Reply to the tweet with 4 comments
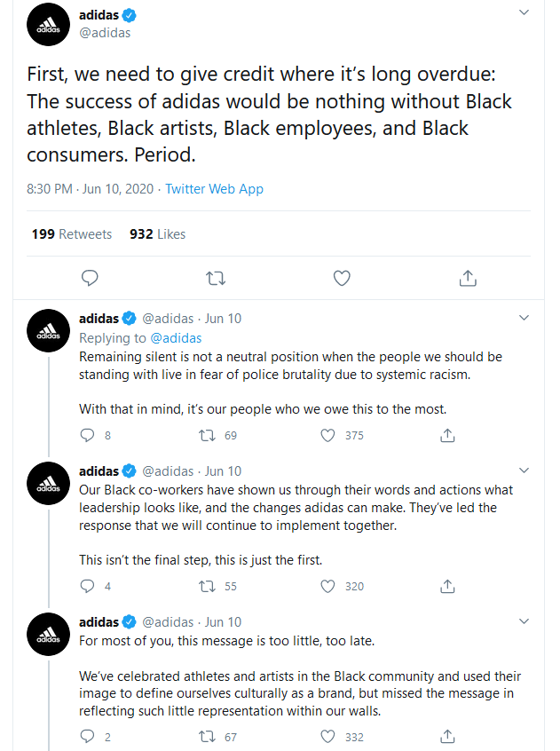Screen dimensions: 560x751 (87, 586)
